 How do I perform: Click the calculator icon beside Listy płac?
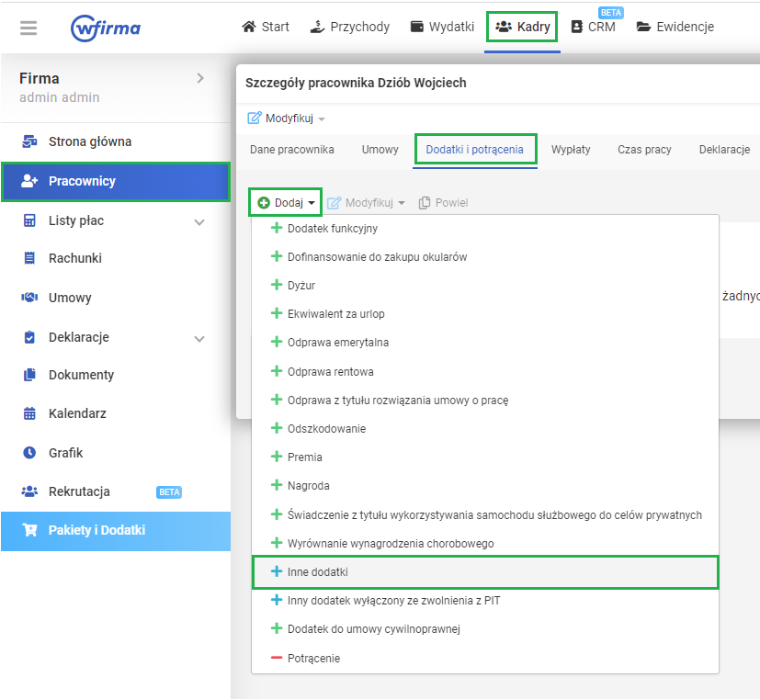click(x=29, y=221)
